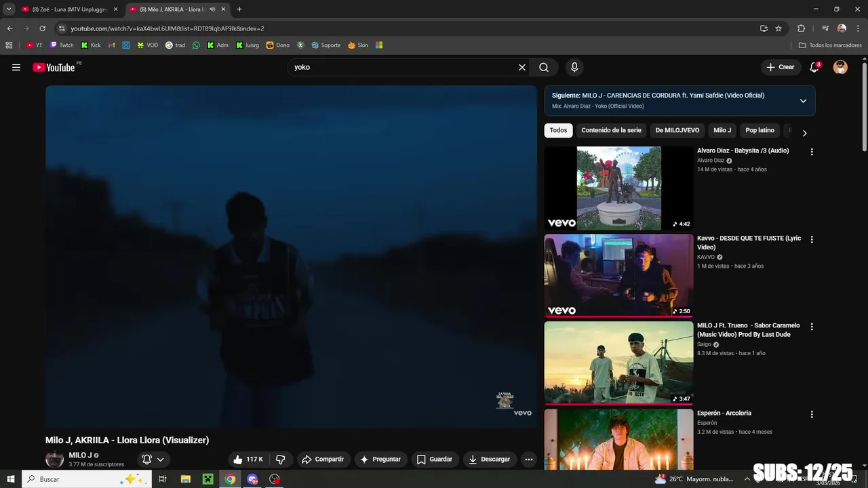The image size is (868, 488).
Task: Open options for Sabor Caramelo video
Action: [x=812, y=327]
